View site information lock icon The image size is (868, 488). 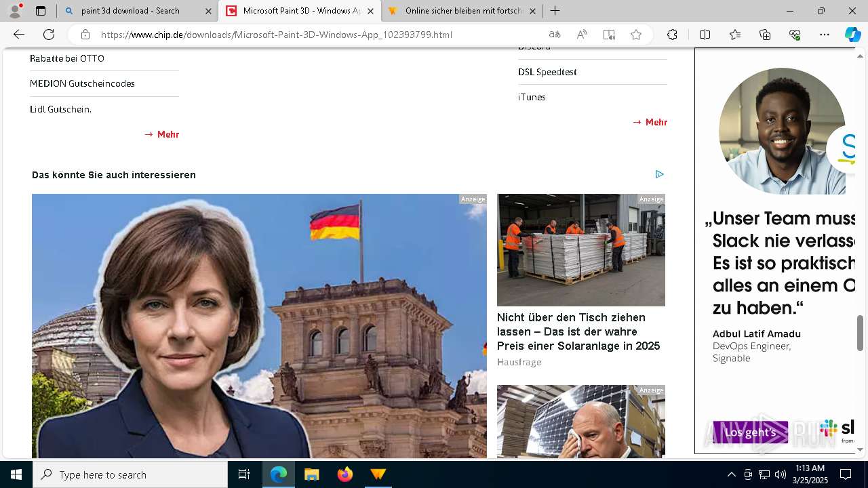(x=85, y=35)
